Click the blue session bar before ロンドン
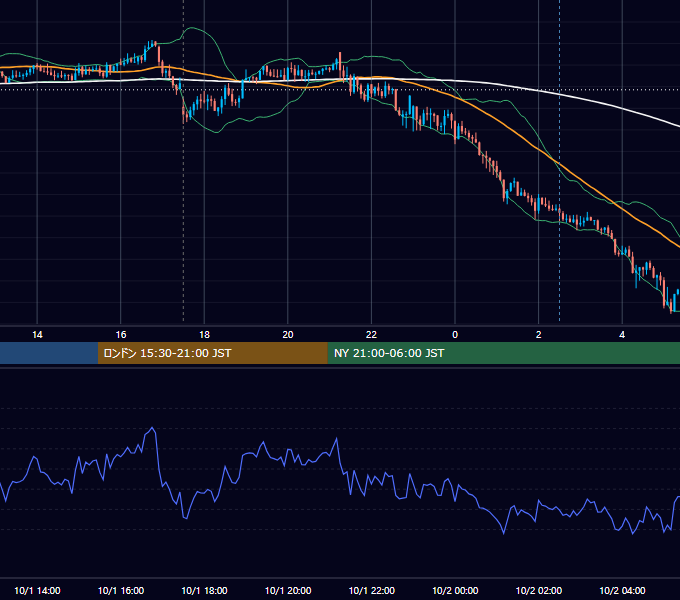The width and height of the screenshot is (680, 600). (49, 353)
